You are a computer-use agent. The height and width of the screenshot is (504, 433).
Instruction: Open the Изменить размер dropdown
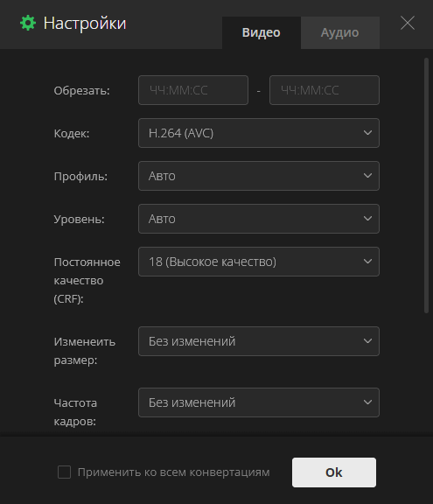259,341
